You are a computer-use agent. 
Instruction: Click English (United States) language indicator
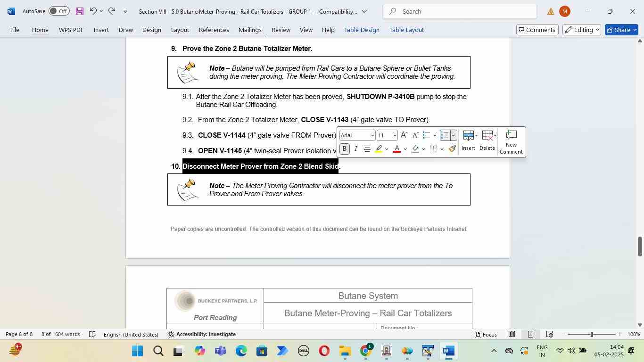[x=131, y=334]
